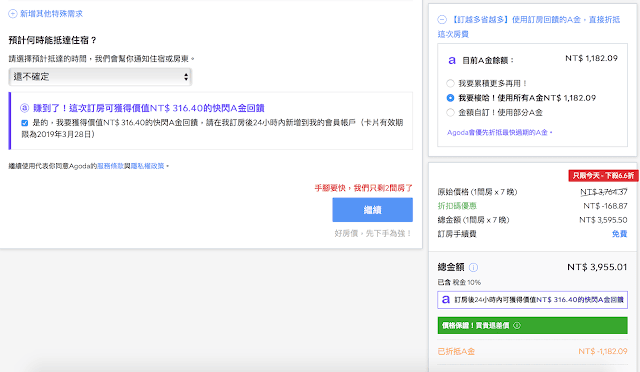Click the info icon next to 總金額
This screenshot has width=640, height=372.
pos(473,267)
